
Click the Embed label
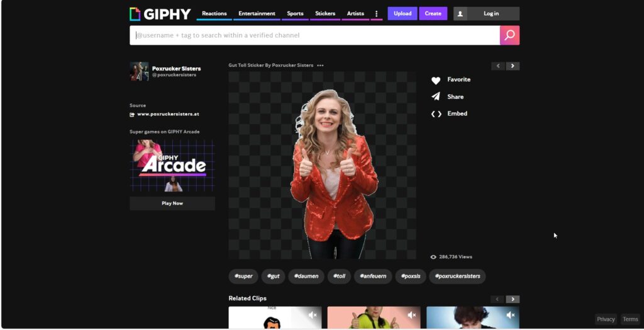457,113
